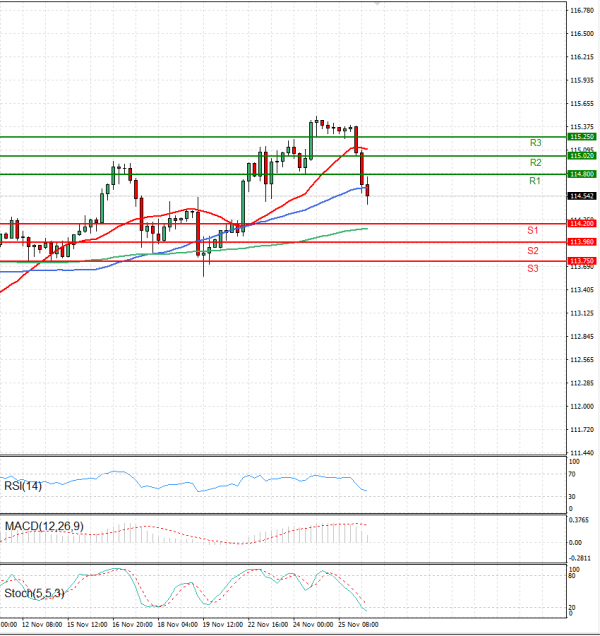Click the S3 support label
Screen dimensions: 600x636
pos(533,268)
